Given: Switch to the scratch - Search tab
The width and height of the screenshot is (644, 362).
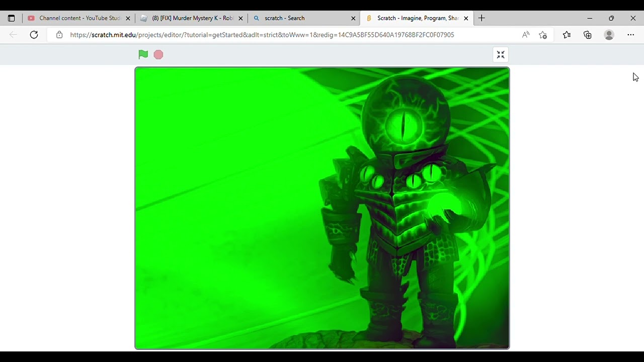Looking at the screenshot, I should [304, 18].
